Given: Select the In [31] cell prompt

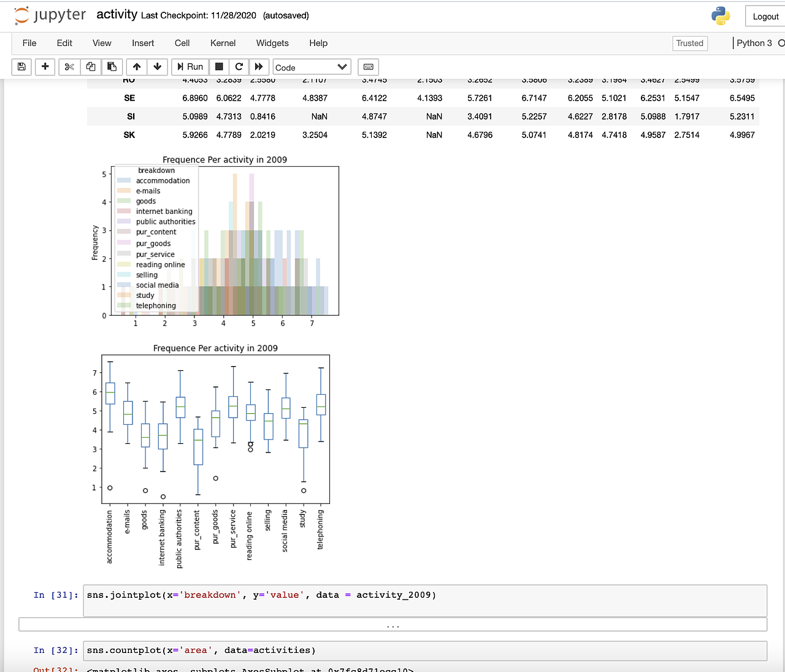Looking at the screenshot, I should [56, 595].
